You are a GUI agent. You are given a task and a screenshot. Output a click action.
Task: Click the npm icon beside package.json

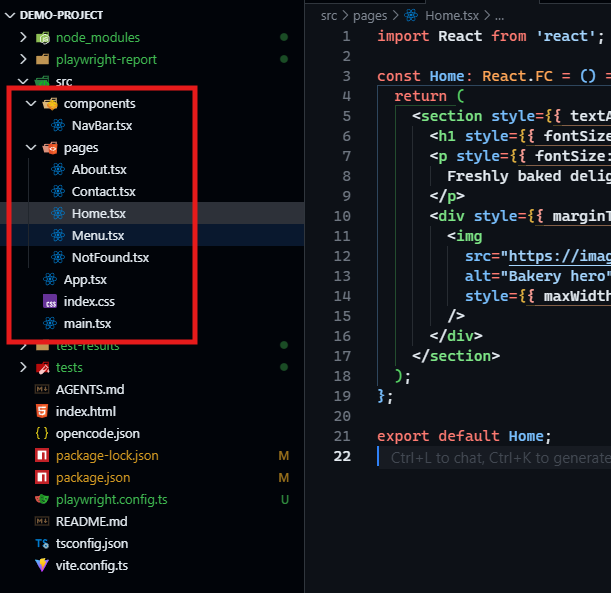click(x=42, y=477)
